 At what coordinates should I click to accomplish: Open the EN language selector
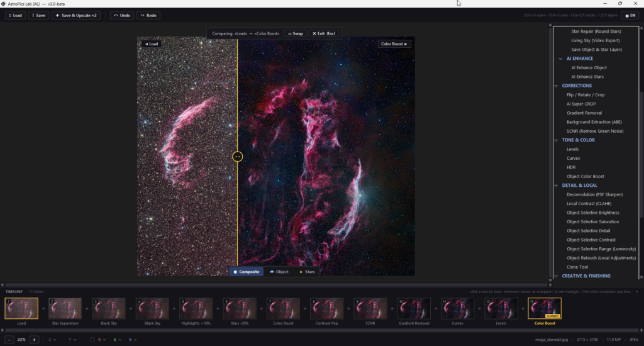coord(630,15)
